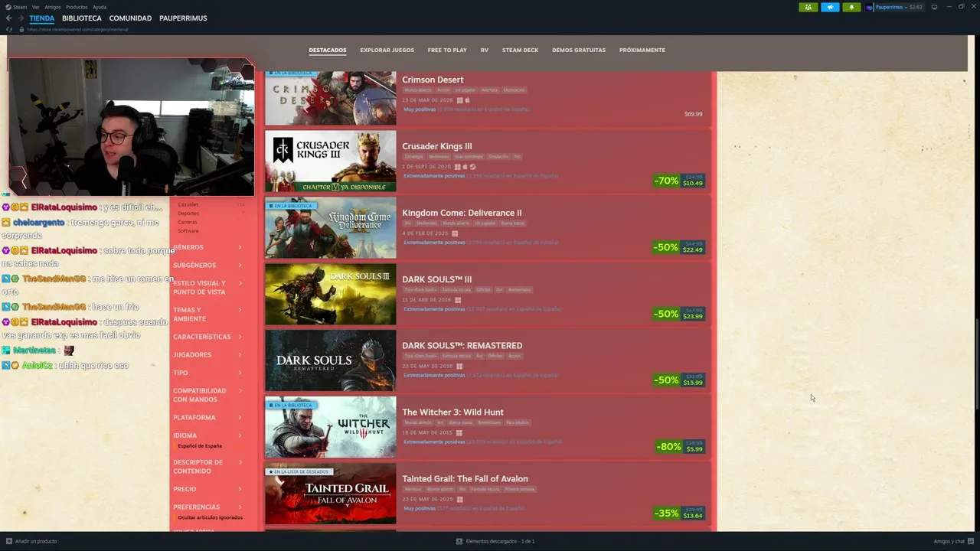Remove Español de España language filter

(199, 446)
